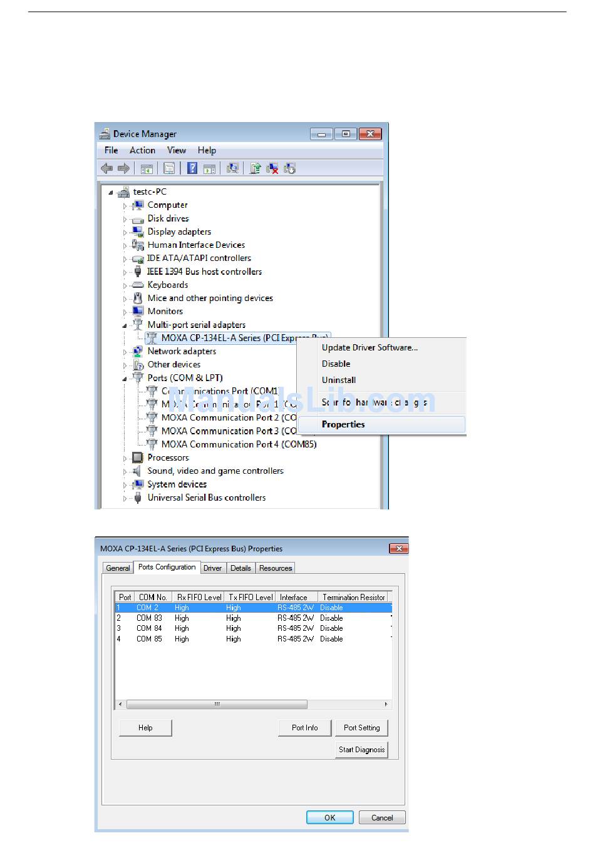Click the Processors device icon
The width and height of the screenshot is (595, 868).
tap(138, 457)
